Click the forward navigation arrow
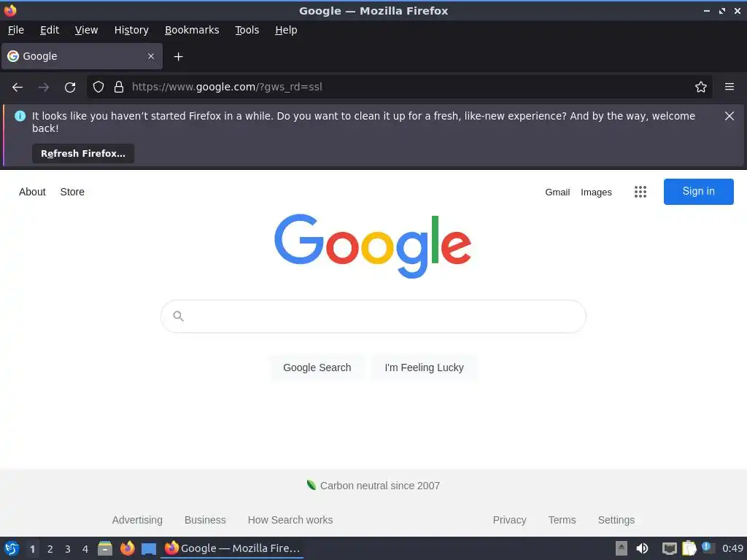This screenshot has height=560, width=747. 44,87
